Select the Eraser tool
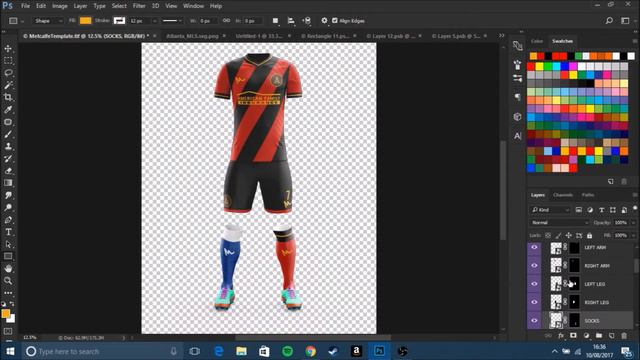Image resolution: width=640 pixels, height=360 pixels. point(8,171)
